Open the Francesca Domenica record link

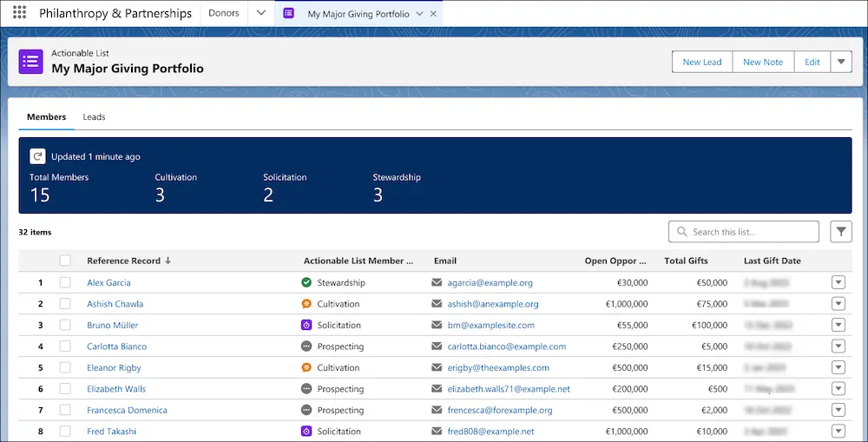pos(127,410)
